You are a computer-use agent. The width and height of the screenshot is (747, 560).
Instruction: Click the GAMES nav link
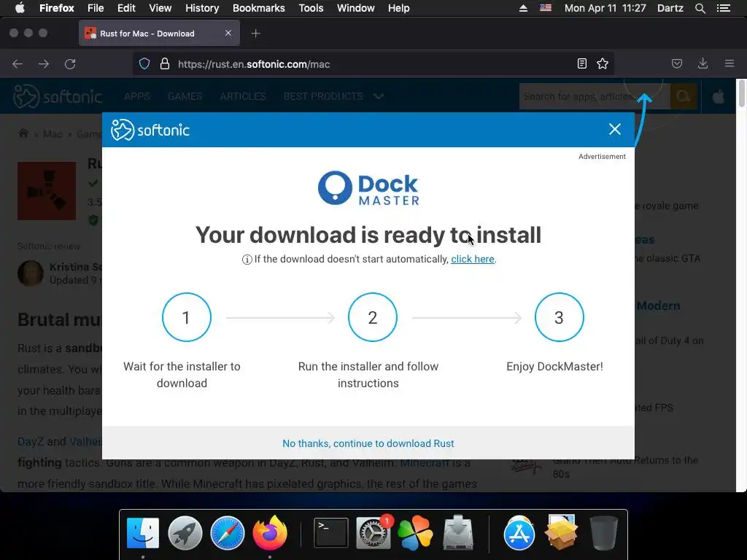coord(185,96)
